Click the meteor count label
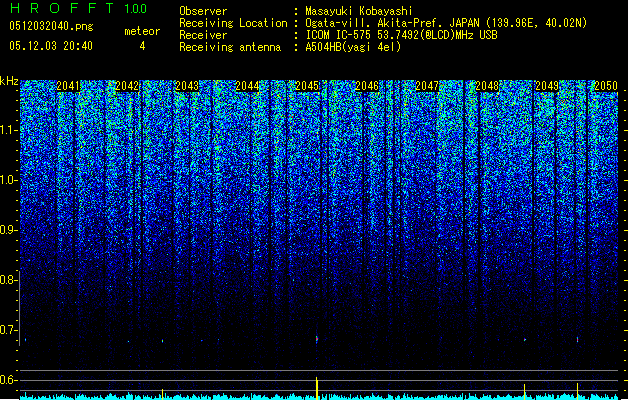This screenshot has height=400, width=629. [142, 31]
